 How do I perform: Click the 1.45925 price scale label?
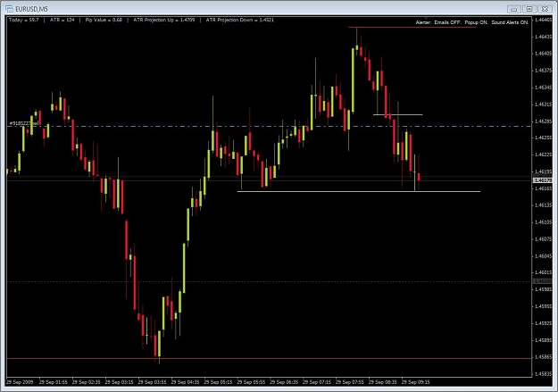[543, 323]
